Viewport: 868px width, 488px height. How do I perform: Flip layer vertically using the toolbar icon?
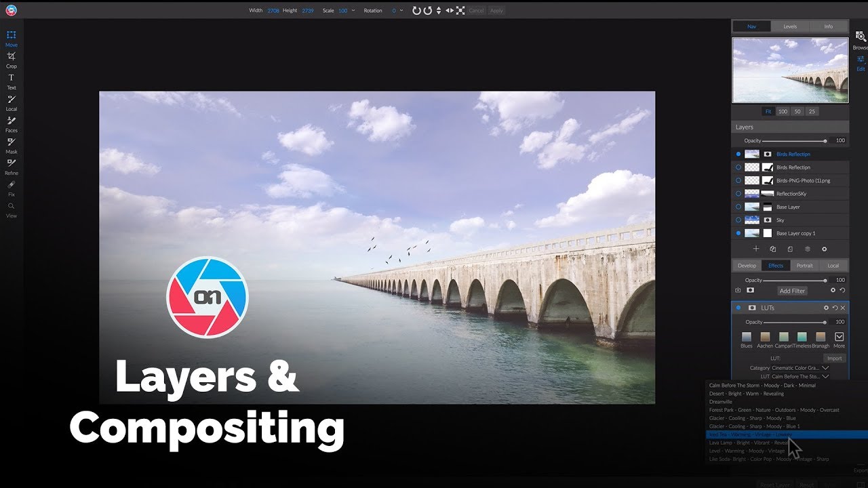(x=439, y=10)
